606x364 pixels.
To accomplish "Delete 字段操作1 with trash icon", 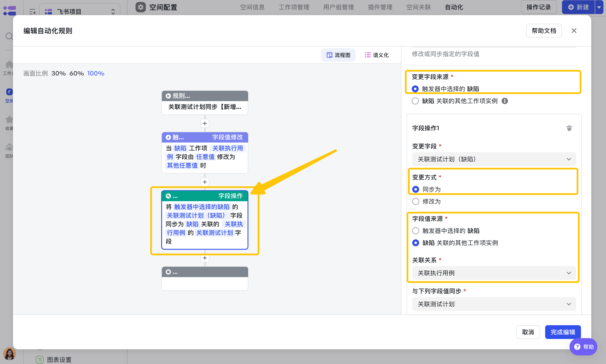I will 569,128.
